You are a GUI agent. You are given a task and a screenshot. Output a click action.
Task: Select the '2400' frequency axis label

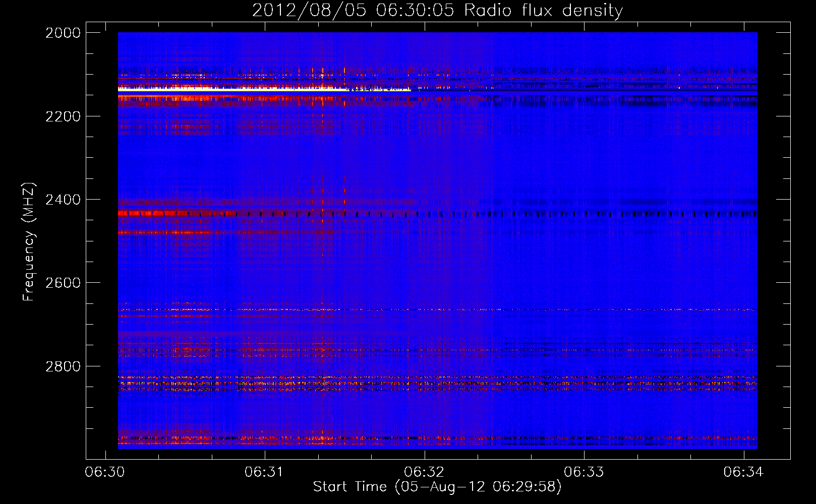click(63, 200)
